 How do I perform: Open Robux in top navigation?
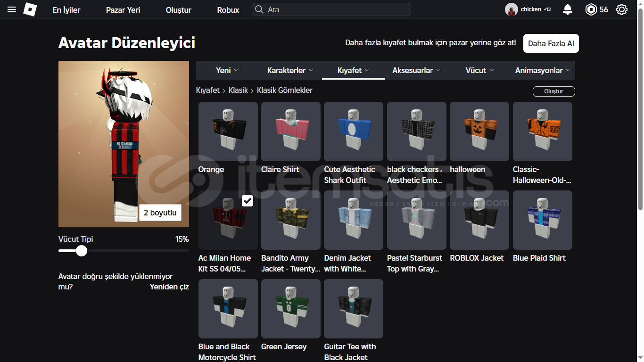pos(228,10)
